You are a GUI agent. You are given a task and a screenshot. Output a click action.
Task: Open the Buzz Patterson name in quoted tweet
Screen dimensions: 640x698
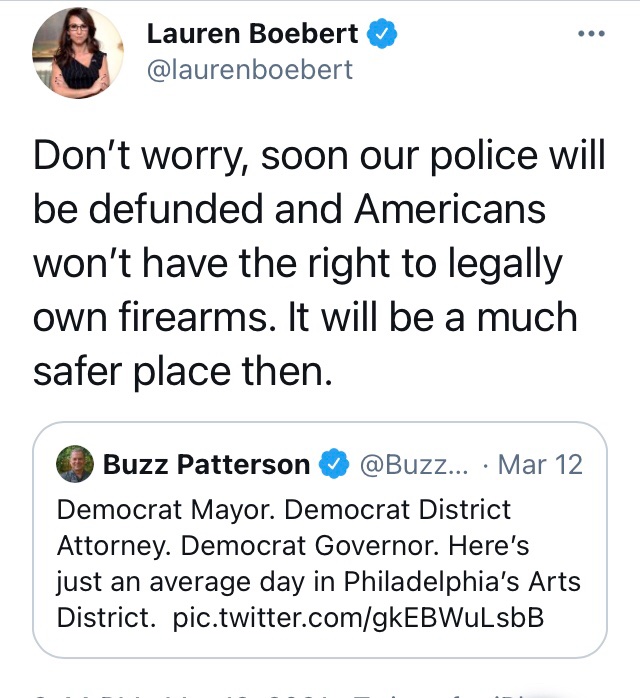pyautogui.click(x=207, y=464)
